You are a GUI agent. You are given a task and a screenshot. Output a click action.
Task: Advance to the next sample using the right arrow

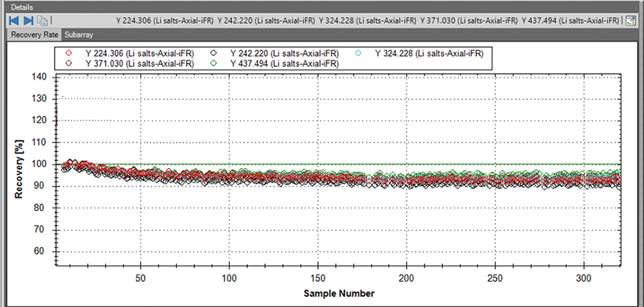[28, 21]
